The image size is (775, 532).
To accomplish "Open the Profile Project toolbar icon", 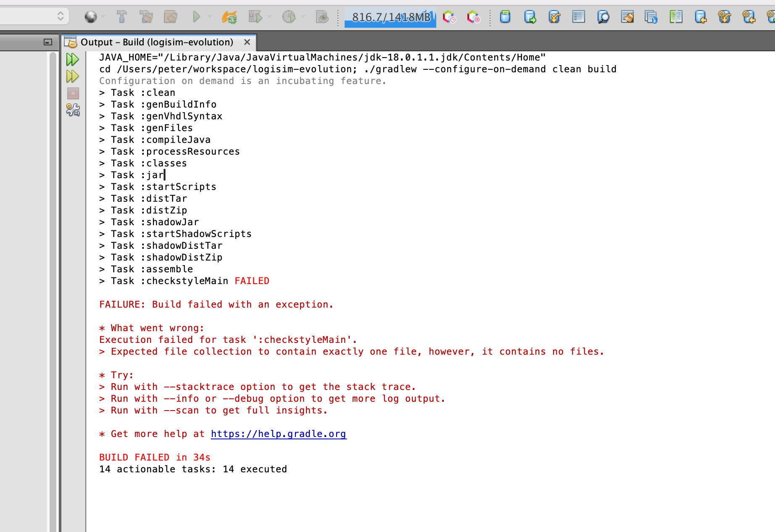I will pos(289,17).
